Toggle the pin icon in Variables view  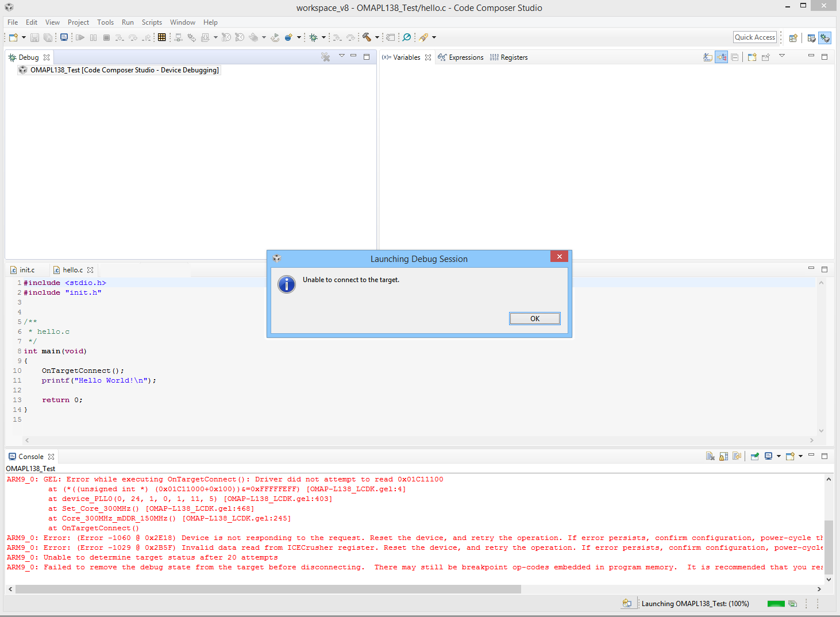[x=765, y=57]
